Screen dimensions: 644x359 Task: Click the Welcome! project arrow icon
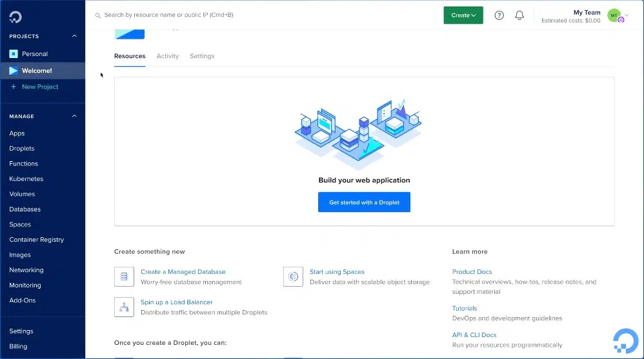click(x=14, y=70)
